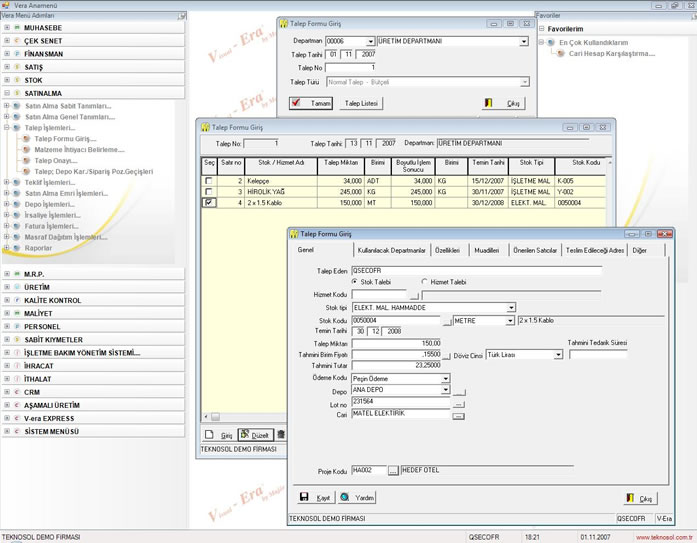Switch to the Önerilen Satıcılar tab

(x=535, y=250)
